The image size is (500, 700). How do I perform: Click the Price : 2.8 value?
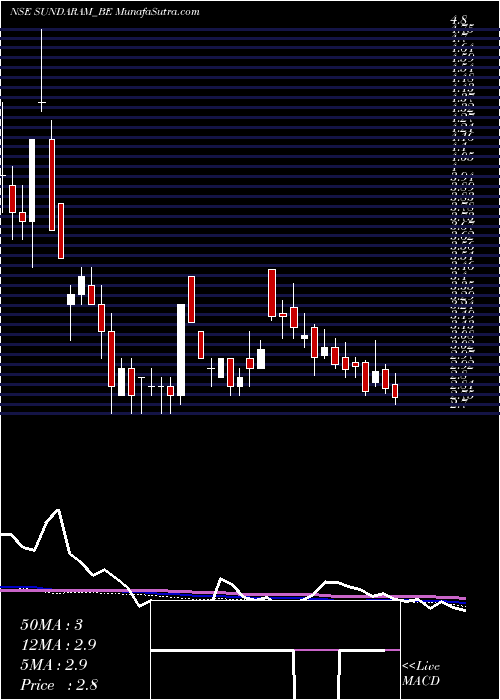coord(59,685)
